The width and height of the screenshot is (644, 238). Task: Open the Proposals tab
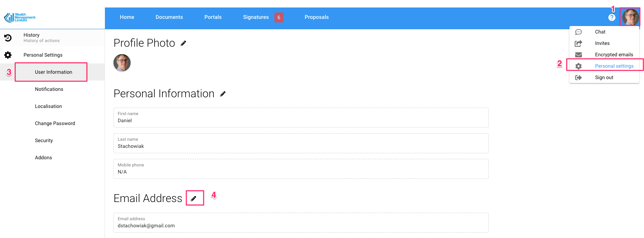point(316,17)
